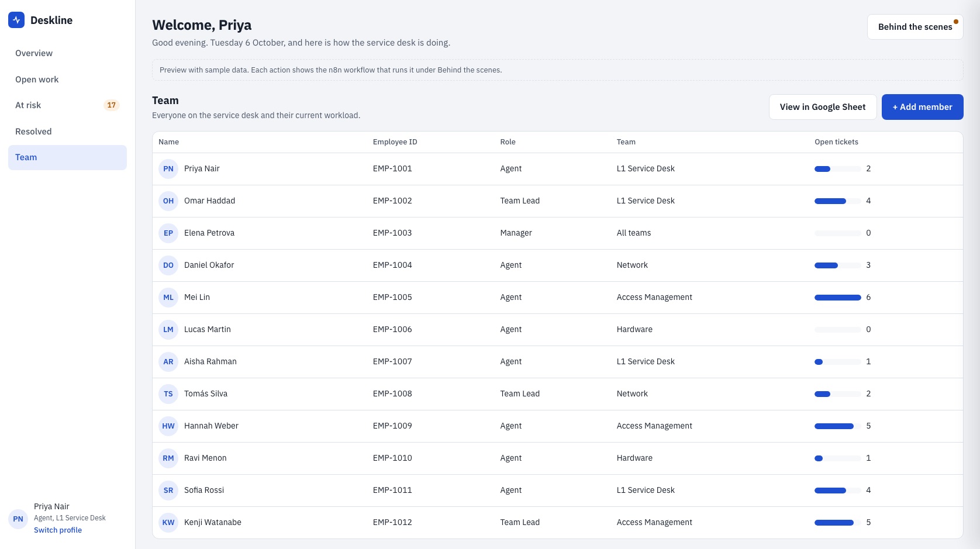Click Lucas Martin's LM avatar

coord(168,330)
